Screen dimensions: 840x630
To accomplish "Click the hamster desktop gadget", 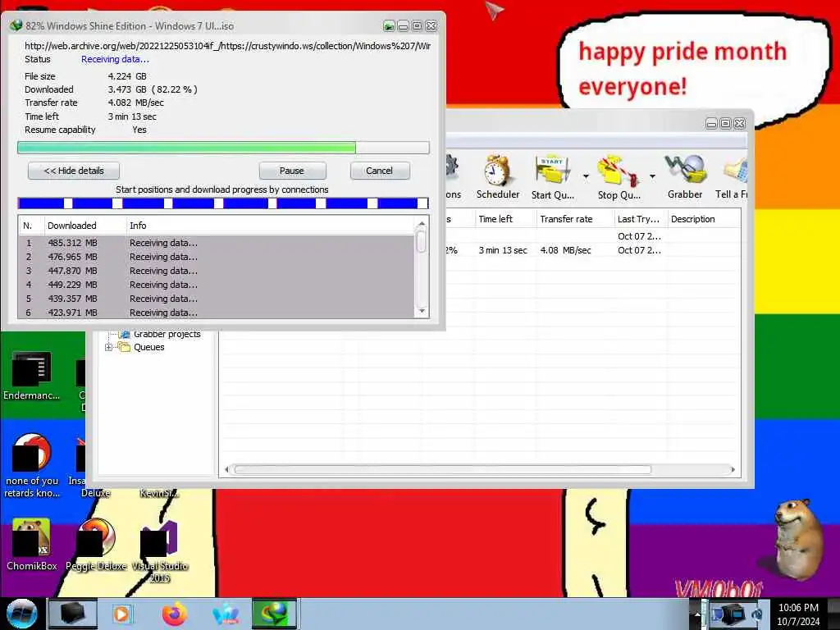I will click(797, 539).
